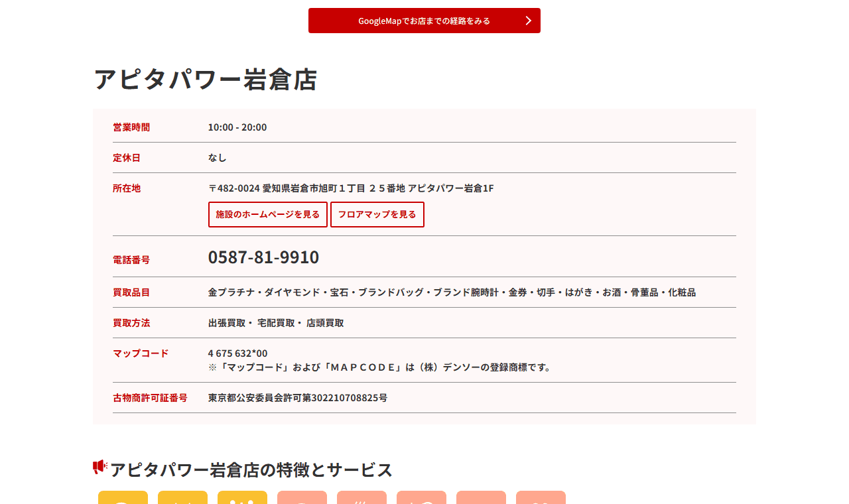
Task: Click 施設のホームページを見る button
Action: pos(268,215)
